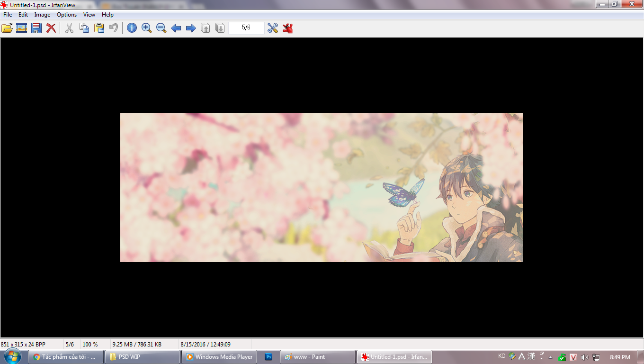Click the red IrfanView About icon
Image resolution: width=644 pixels, height=364 pixels.
[287, 28]
